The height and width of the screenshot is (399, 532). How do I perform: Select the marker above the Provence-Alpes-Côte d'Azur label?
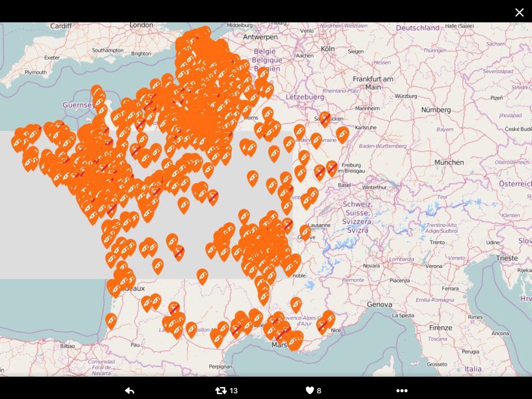point(296,305)
